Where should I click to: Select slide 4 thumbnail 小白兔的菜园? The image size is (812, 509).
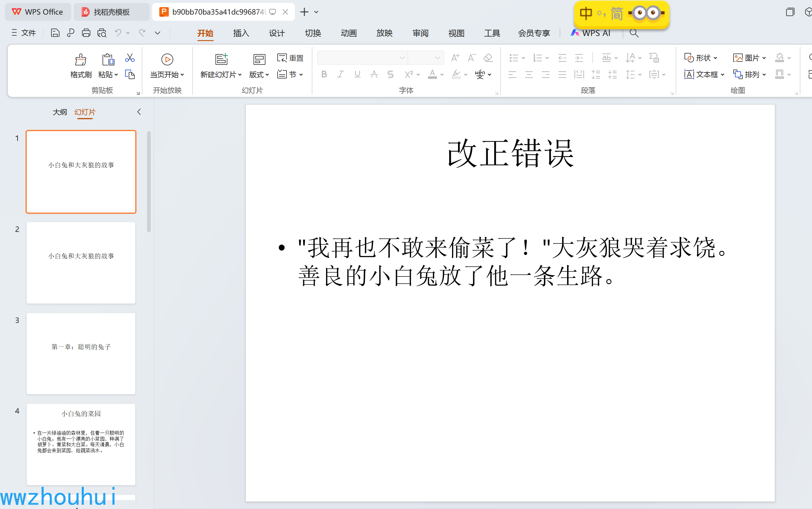tap(81, 444)
